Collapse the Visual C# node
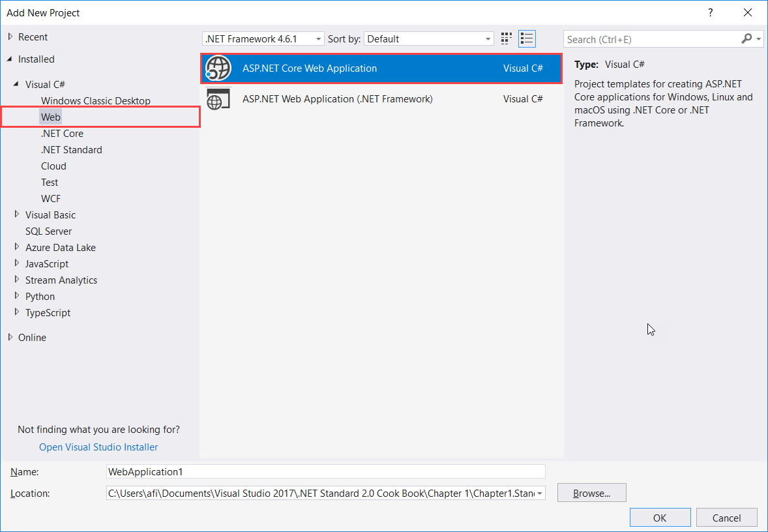 (17, 84)
